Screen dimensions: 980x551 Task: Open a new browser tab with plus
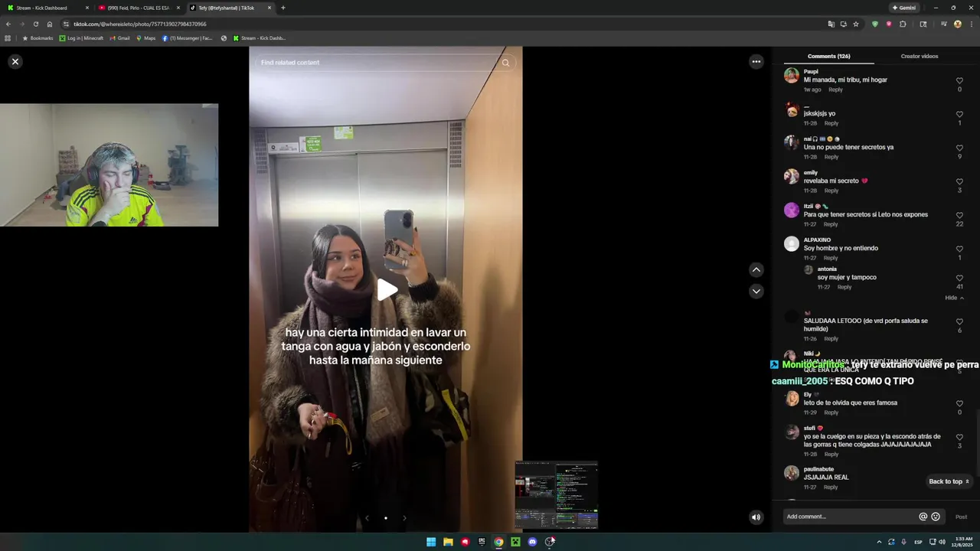tap(283, 8)
